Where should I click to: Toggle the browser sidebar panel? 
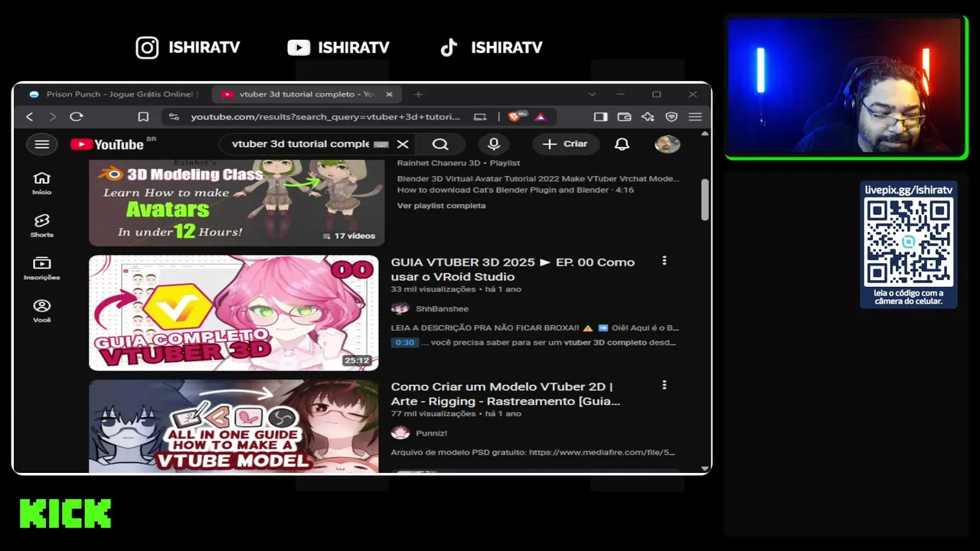point(600,116)
